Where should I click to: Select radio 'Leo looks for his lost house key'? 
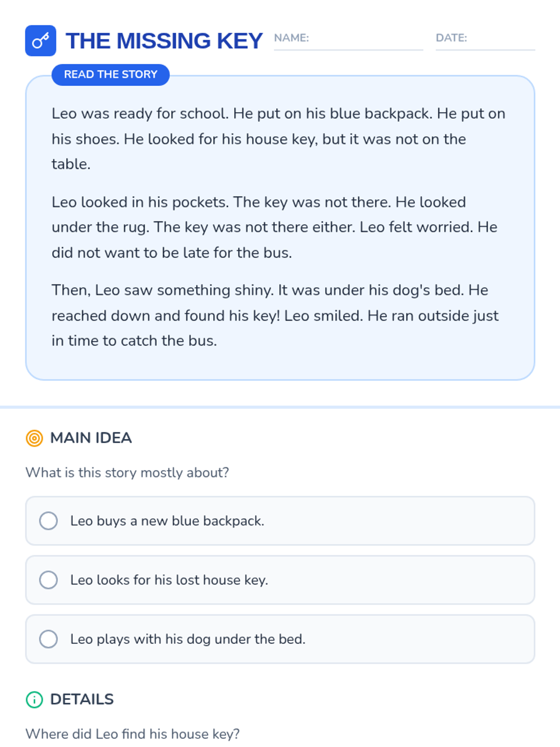[x=49, y=580]
